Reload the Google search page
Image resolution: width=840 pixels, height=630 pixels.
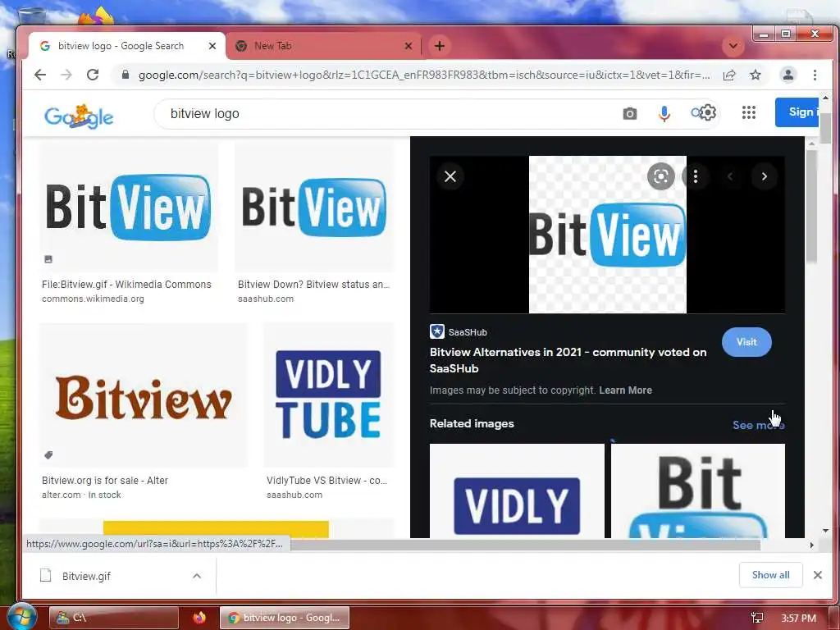(x=93, y=75)
